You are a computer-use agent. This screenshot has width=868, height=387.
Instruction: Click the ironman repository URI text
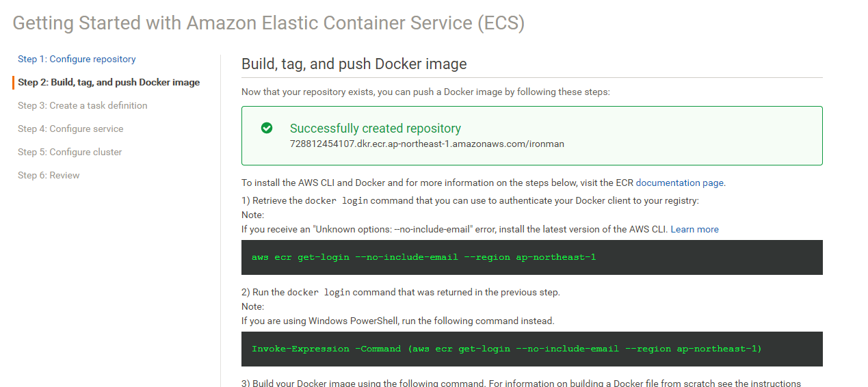(x=427, y=144)
